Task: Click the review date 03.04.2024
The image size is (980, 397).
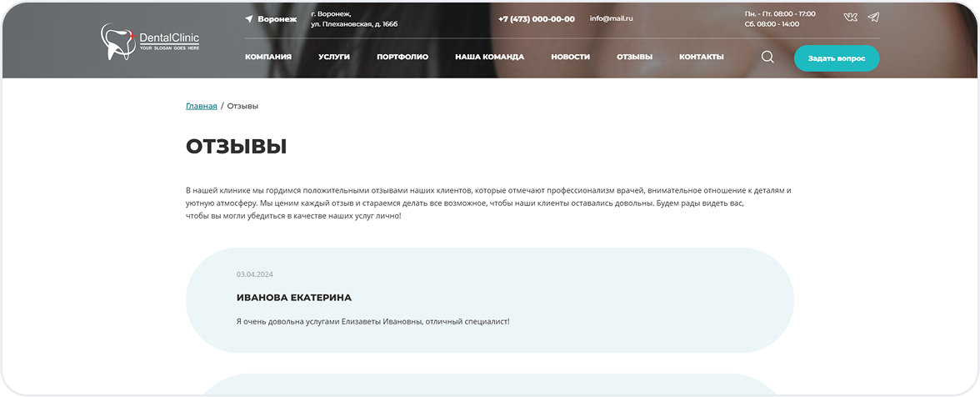Action: click(254, 274)
